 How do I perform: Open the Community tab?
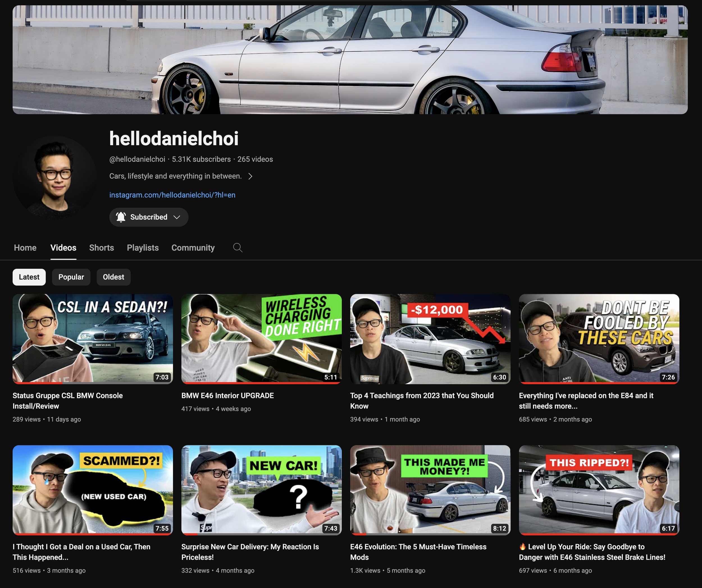(193, 248)
